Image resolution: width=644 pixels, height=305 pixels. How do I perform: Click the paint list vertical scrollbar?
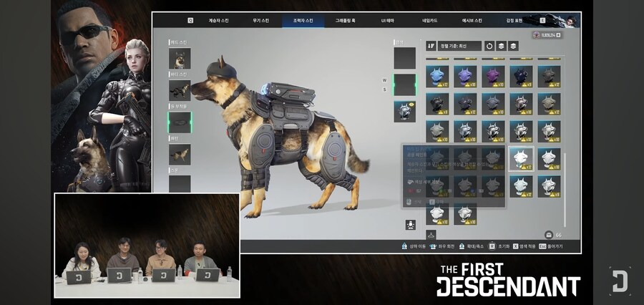[565, 186]
